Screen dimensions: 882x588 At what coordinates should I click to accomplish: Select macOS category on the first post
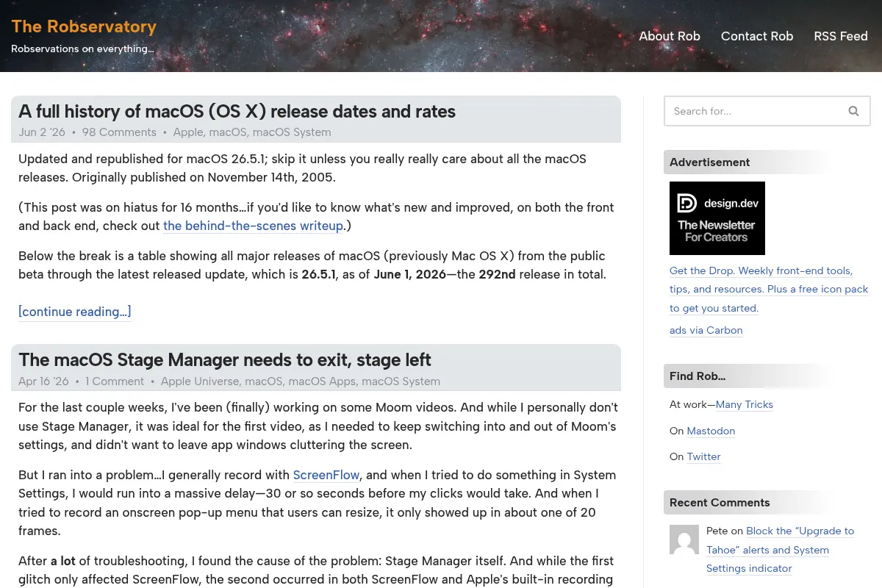228,132
